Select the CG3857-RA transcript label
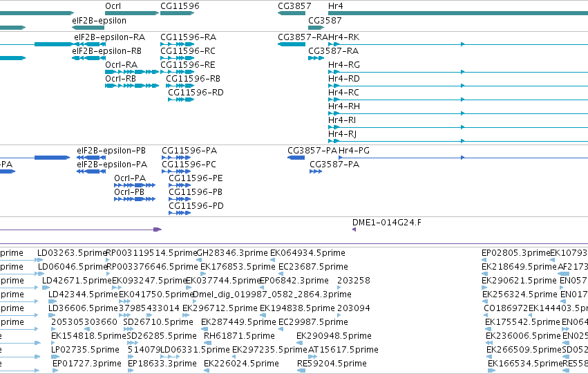Image resolution: width=588 pixels, height=374 pixels. pyautogui.click(x=303, y=37)
